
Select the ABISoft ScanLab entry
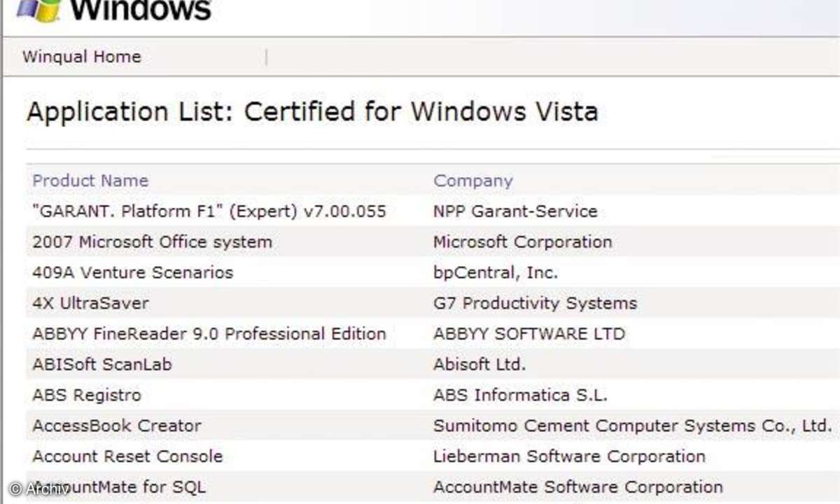[x=101, y=365]
